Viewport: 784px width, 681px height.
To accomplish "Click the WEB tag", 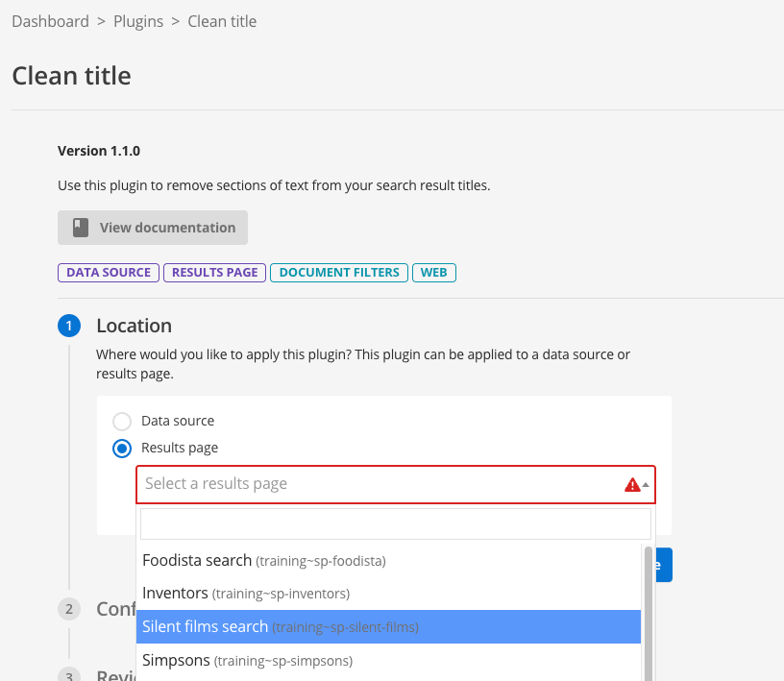I will 433,272.
